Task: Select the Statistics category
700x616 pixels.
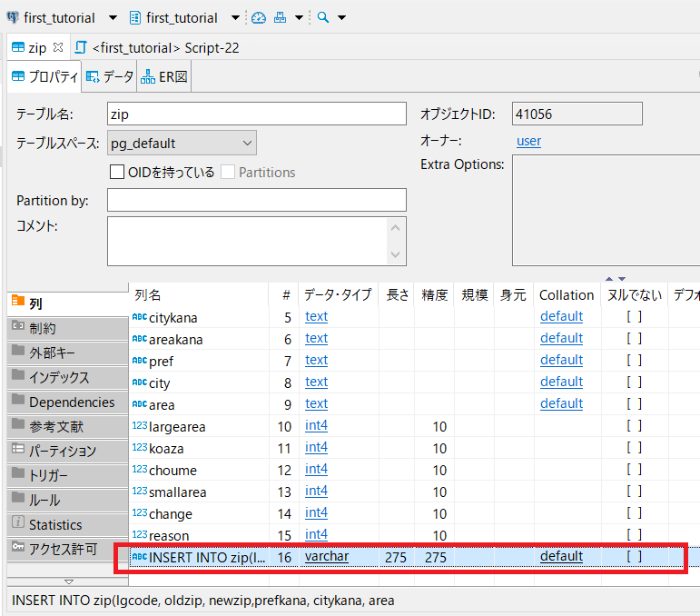Action: [68, 524]
